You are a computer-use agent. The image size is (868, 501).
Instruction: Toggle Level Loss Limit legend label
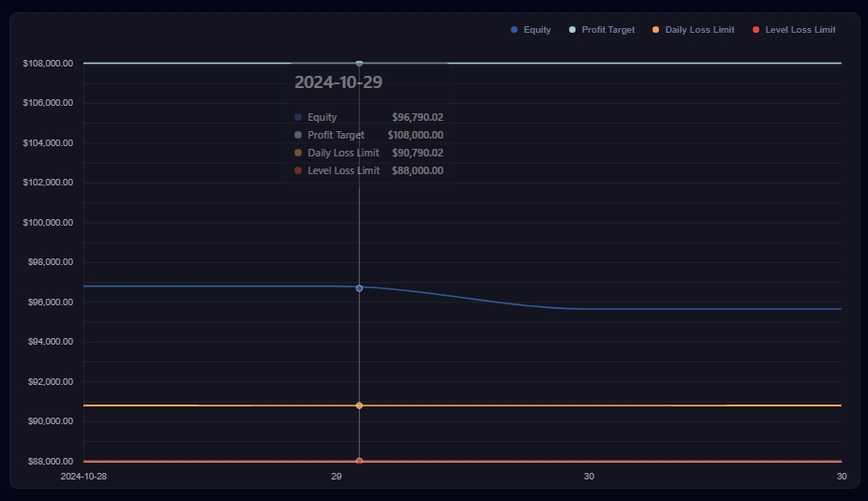pos(800,30)
